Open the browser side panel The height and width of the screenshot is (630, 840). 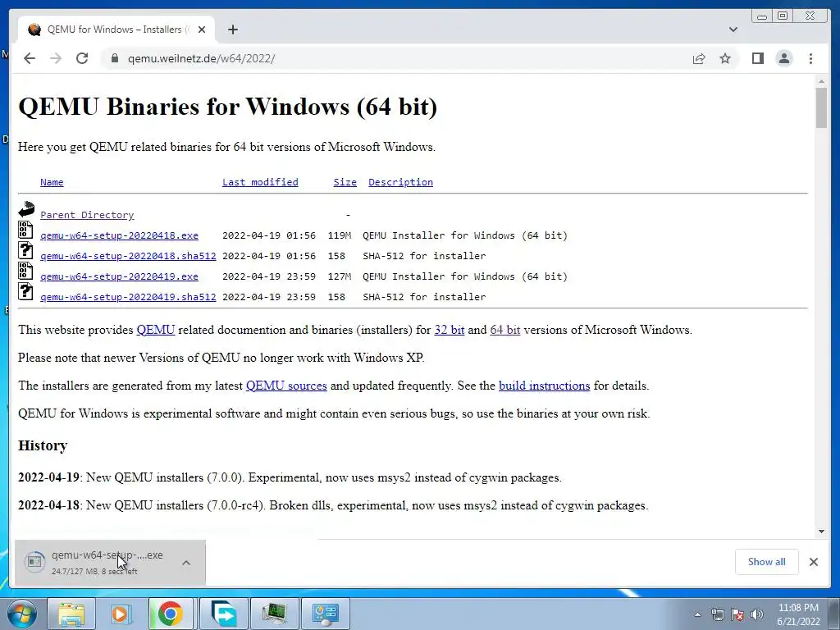(x=757, y=58)
